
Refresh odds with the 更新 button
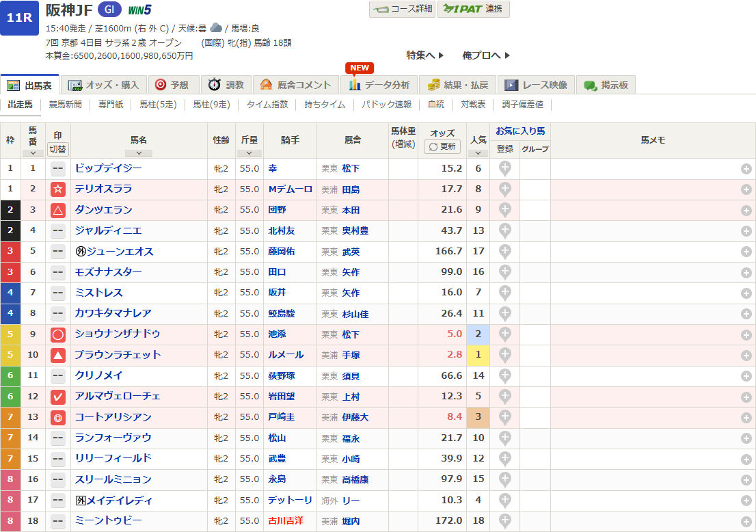pos(442,147)
